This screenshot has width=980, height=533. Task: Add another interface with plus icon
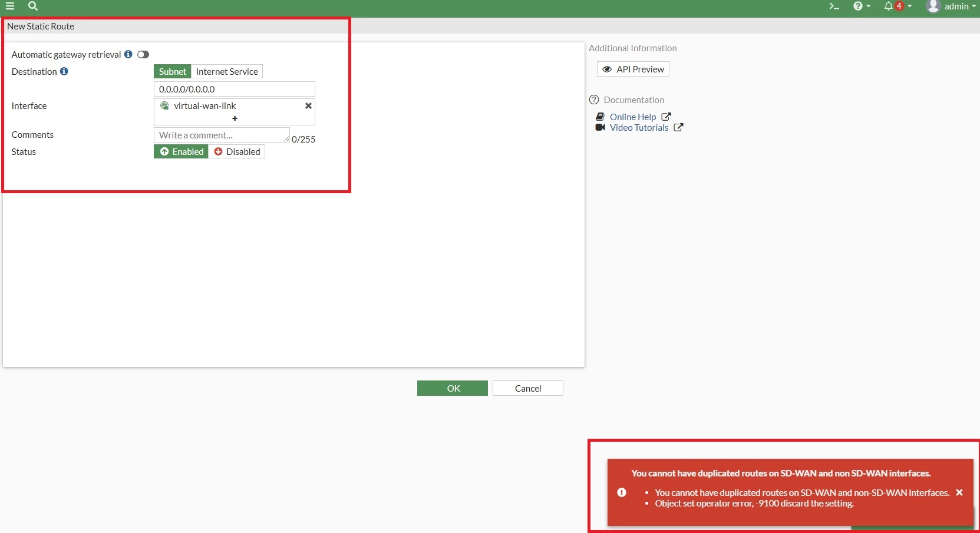click(235, 118)
